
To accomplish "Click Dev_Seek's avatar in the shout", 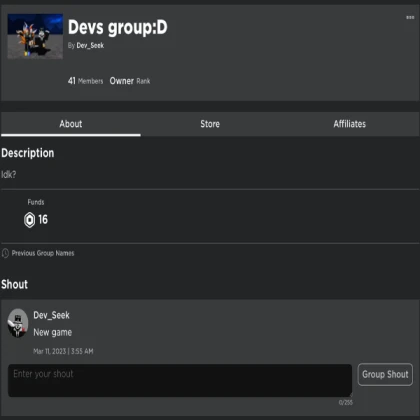I will pos(18,323).
